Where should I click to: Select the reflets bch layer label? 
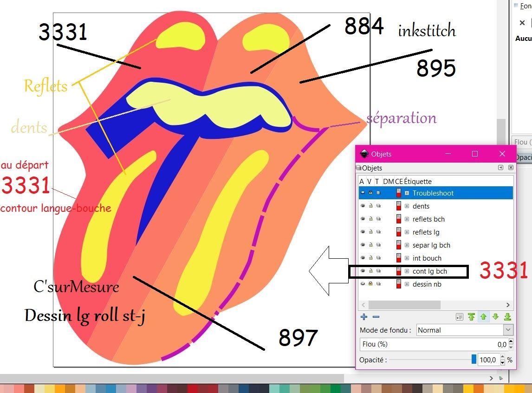pyautogui.click(x=428, y=219)
